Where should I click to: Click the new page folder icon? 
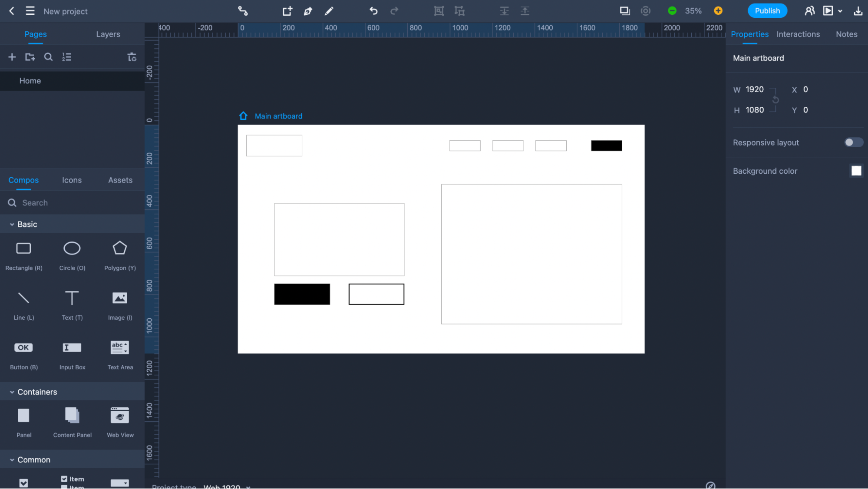30,56
